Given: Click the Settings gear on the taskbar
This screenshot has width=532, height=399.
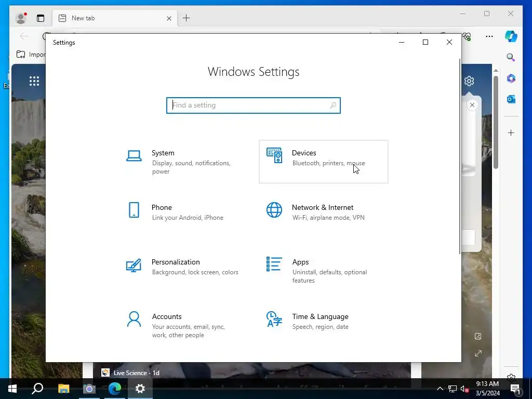Looking at the screenshot, I should pyautogui.click(x=140, y=389).
